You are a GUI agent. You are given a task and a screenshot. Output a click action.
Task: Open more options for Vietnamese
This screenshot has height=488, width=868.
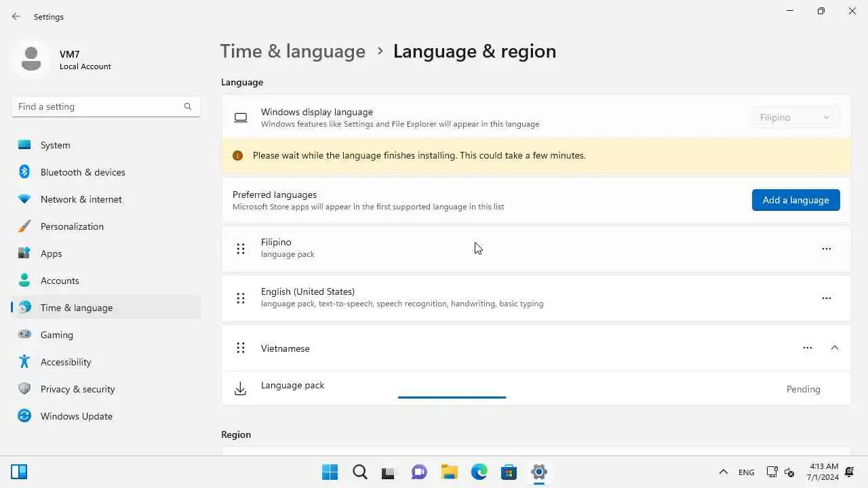point(807,348)
